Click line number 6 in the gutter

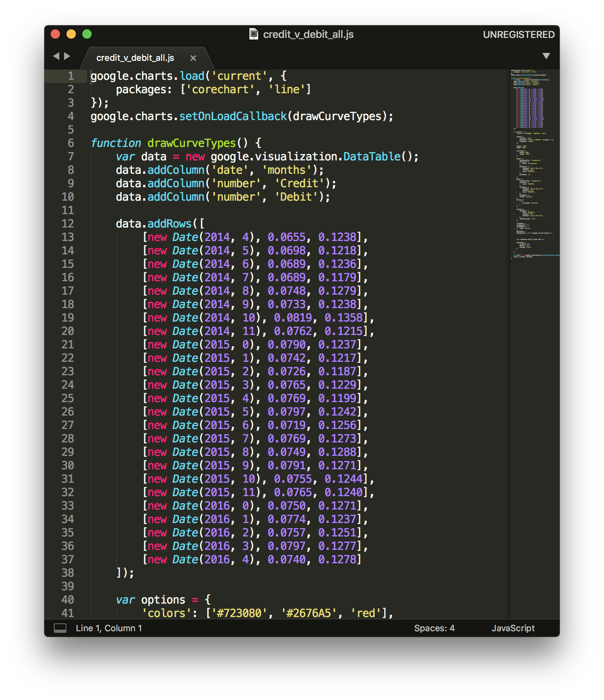coord(71,143)
